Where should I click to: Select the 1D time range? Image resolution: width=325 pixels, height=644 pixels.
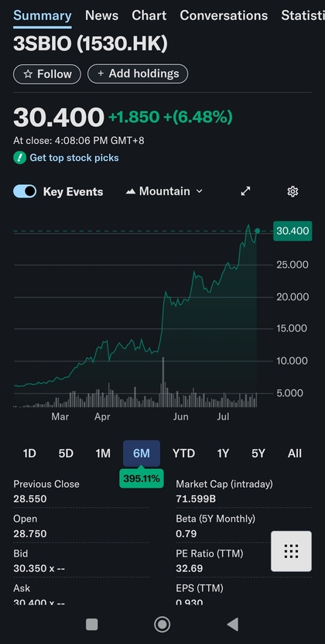tap(29, 454)
